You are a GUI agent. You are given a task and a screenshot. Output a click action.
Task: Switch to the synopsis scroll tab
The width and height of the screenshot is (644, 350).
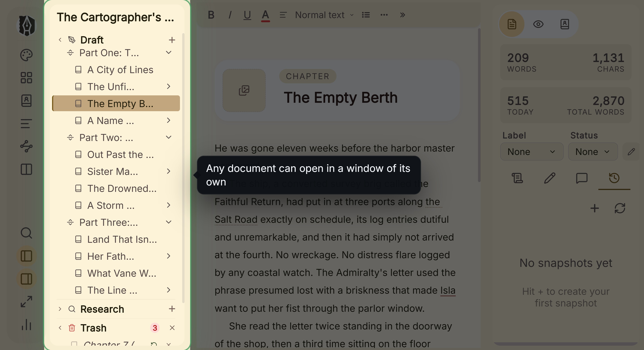(517, 178)
